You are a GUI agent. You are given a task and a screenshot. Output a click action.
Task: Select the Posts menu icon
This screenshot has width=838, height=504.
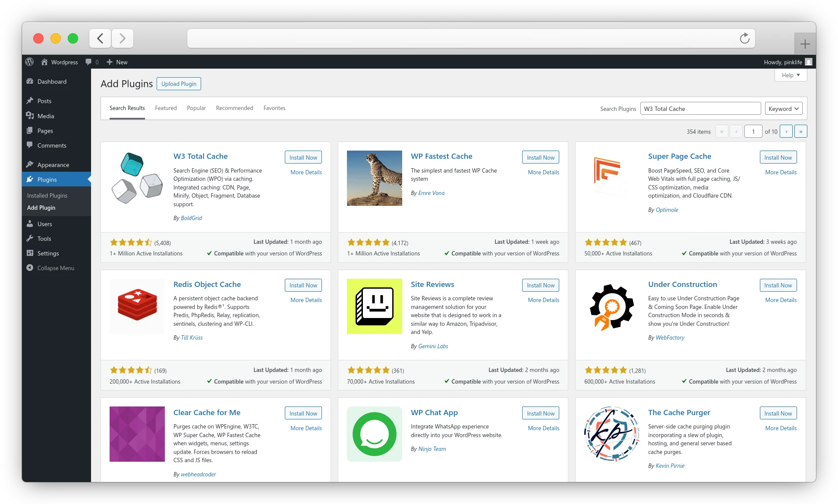(x=30, y=101)
